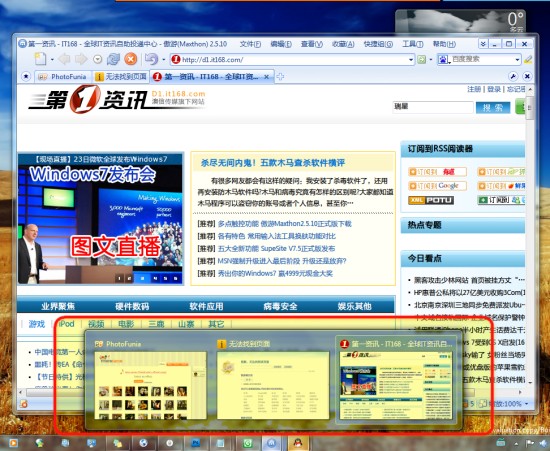Image resolution: width=550 pixels, height=451 pixels.
Task: Go back with the Back arrow
Action: (x=64, y=59)
